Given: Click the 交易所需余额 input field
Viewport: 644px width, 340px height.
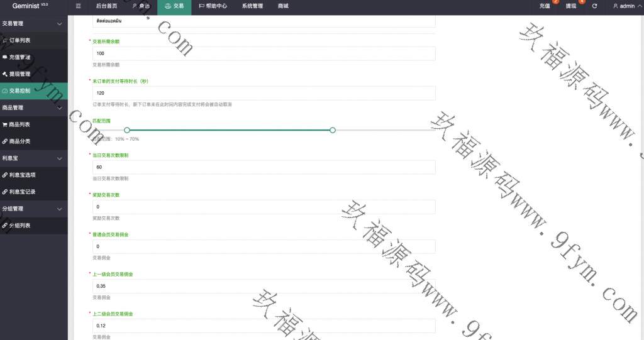Looking at the screenshot, I should tap(264, 54).
